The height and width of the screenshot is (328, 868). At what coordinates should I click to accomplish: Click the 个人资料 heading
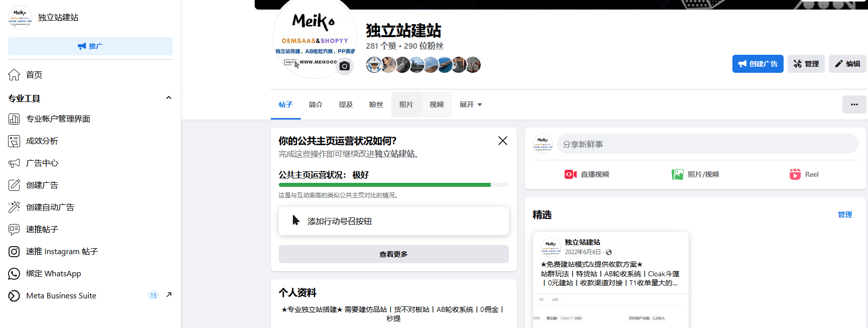(297, 293)
